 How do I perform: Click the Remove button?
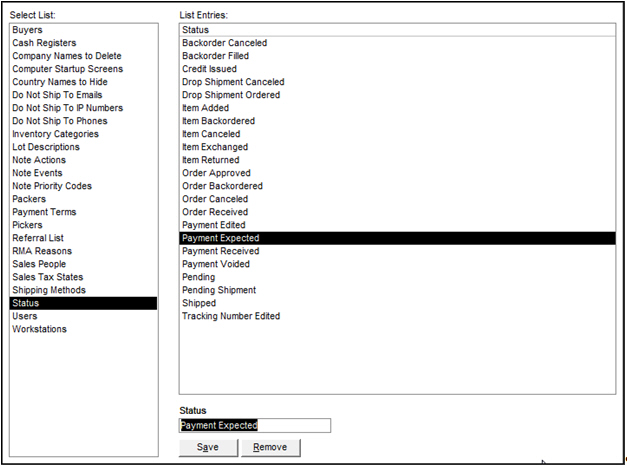(270, 447)
